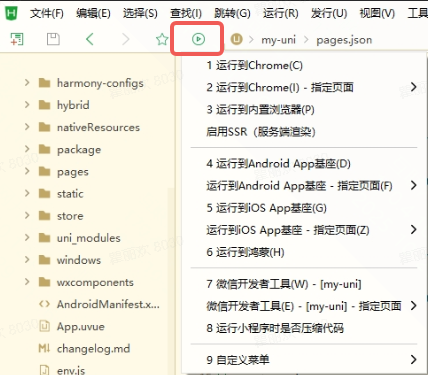Expand the wxcomponents folder chevron
The image size is (428, 375).
point(27,282)
